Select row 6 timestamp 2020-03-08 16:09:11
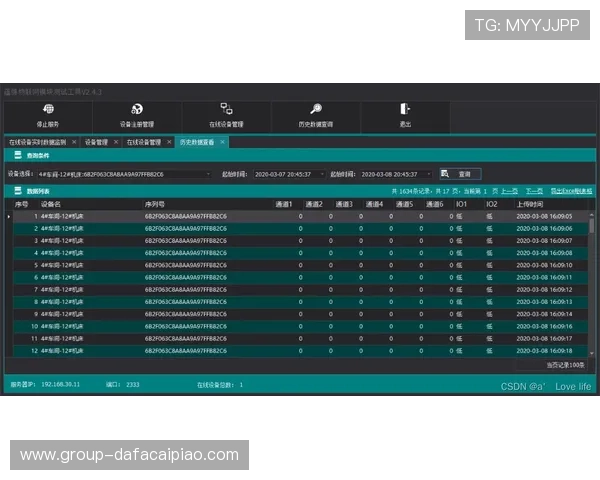 point(544,278)
